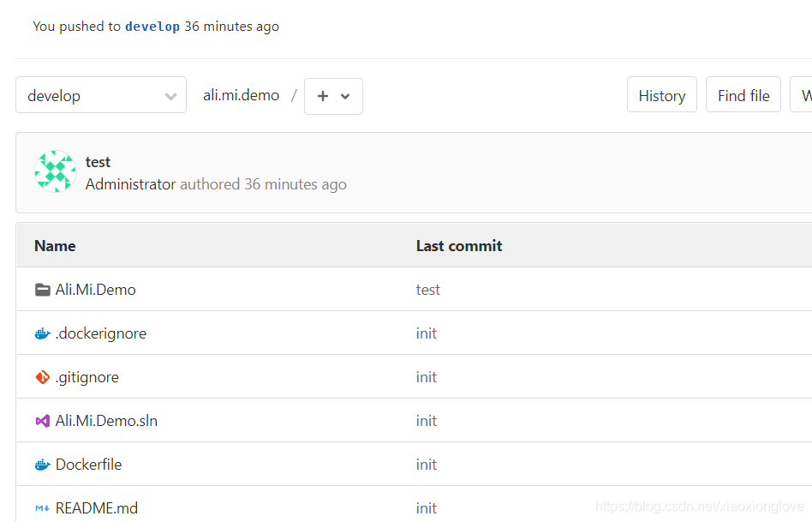Screen dimensions: 812x522
Task: Click the Git icon next to .gitignore
Action: point(43,376)
